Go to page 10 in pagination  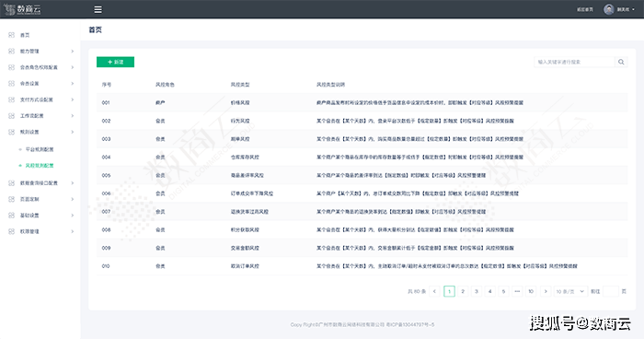click(531, 291)
